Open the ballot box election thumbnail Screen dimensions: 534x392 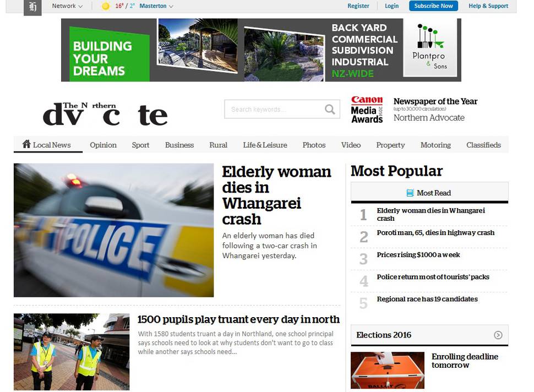pos(388,370)
